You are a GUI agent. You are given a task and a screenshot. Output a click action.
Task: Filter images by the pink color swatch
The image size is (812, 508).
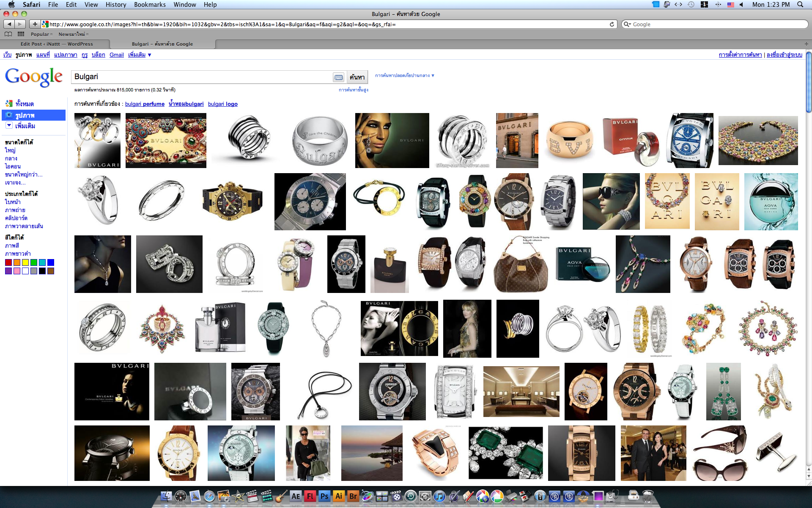(17, 271)
